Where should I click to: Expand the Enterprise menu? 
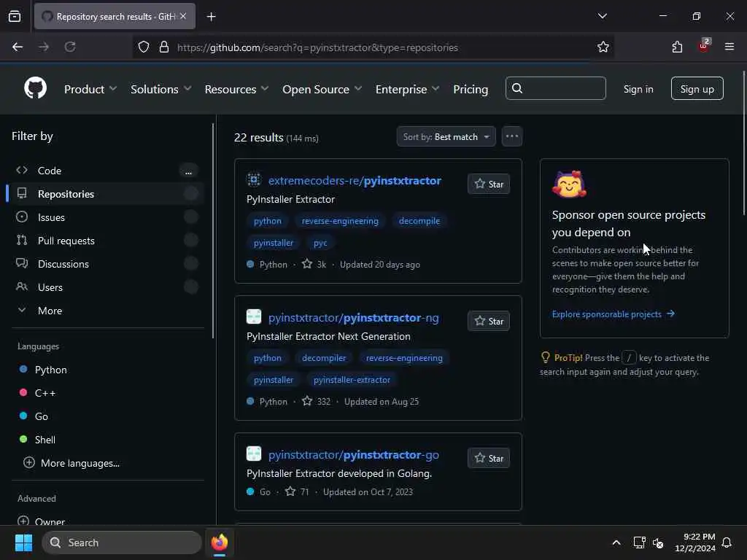click(x=407, y=89)
